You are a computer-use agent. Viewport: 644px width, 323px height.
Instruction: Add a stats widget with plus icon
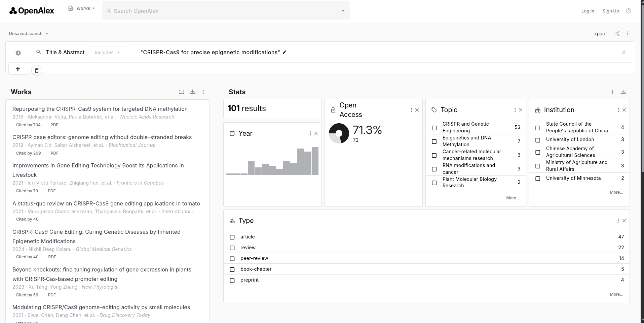612,92
